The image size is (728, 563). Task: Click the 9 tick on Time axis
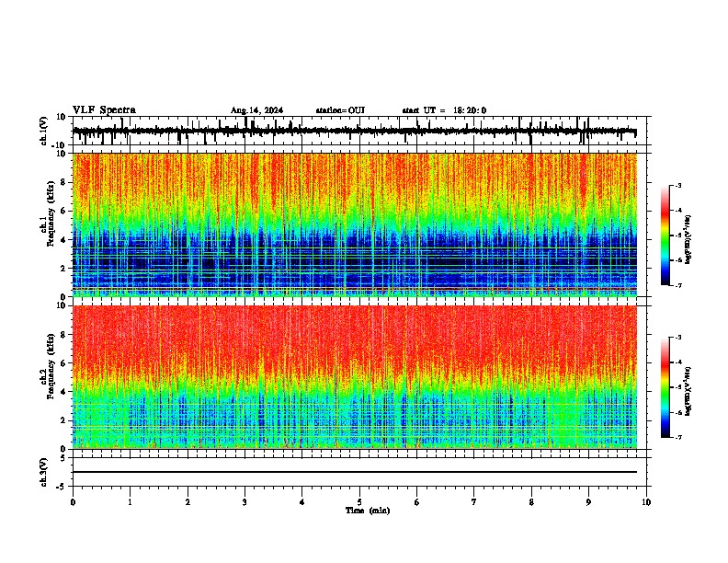point(588,502)
